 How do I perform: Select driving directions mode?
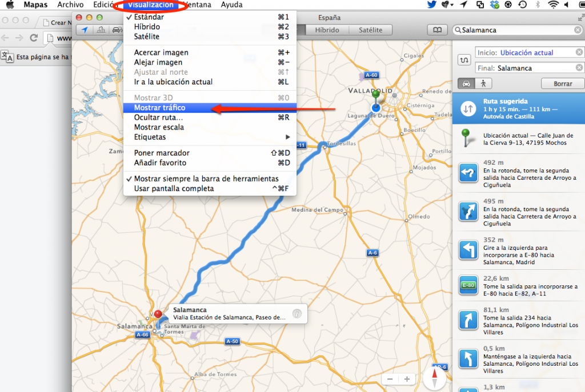click(466, 83)
